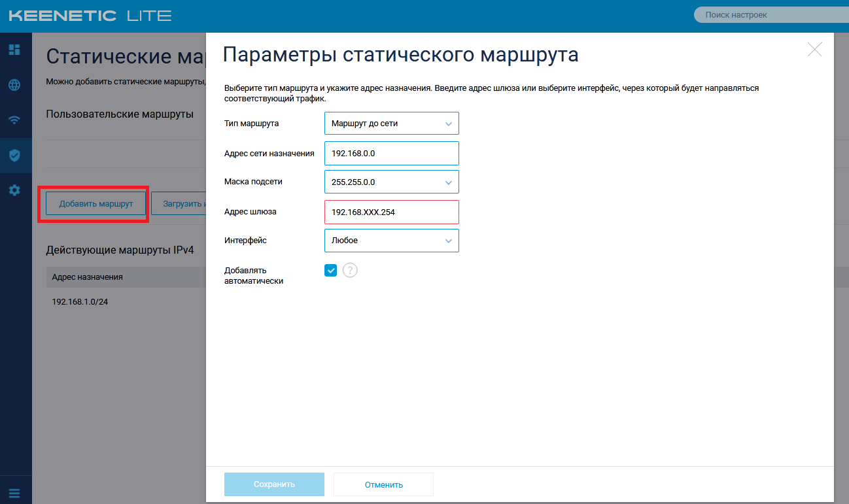Click the 'Адрес шлюза' input field
Image resolution: width=849 pixels, height=504 pixels.
pyautogui.click(x=392, y=212)
